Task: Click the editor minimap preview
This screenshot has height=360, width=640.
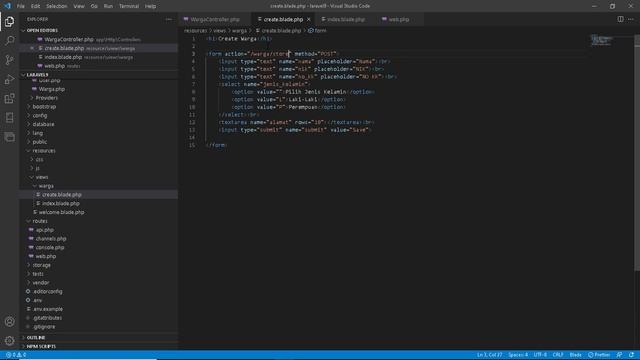Action: point(601,40)
